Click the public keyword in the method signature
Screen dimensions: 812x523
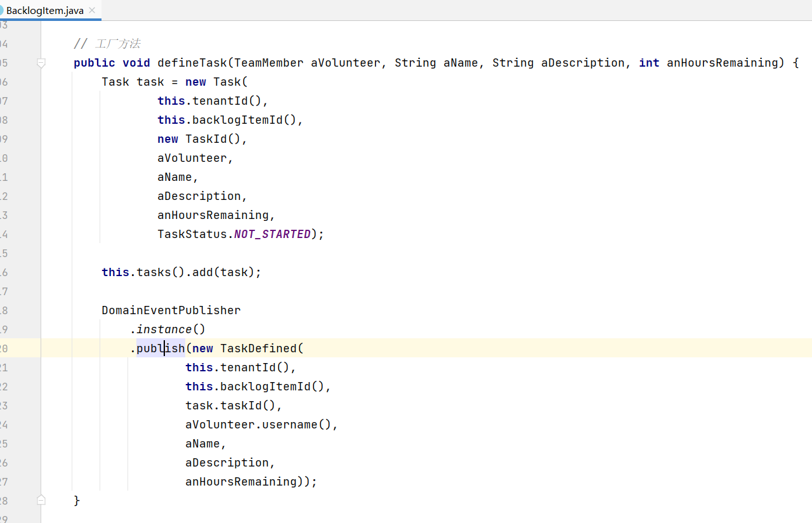(95, 63)
